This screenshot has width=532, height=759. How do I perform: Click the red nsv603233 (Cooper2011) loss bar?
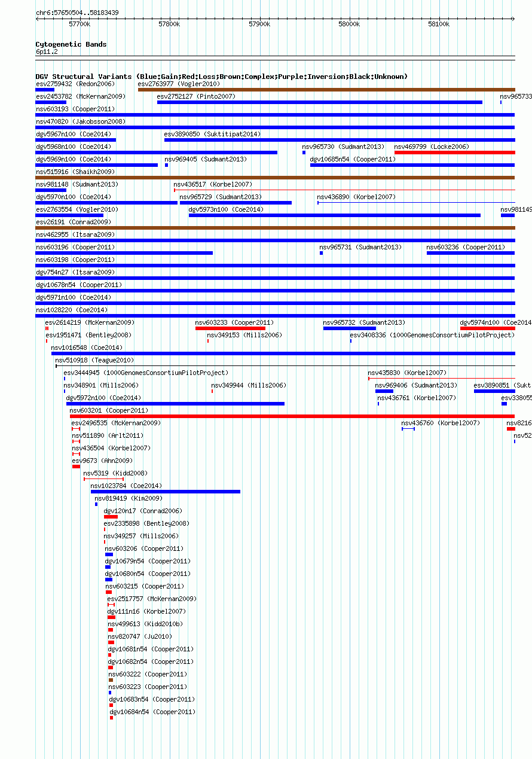coord(230,328)
